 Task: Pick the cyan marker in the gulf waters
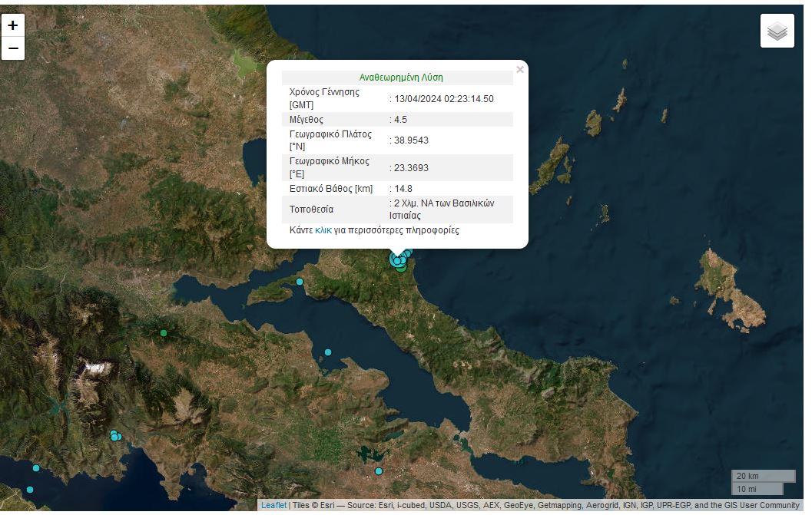coord(328,352)
